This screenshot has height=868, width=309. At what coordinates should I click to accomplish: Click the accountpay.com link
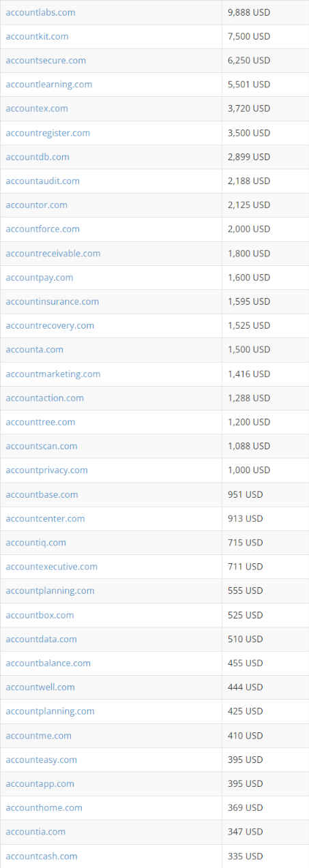coord(40,278)
